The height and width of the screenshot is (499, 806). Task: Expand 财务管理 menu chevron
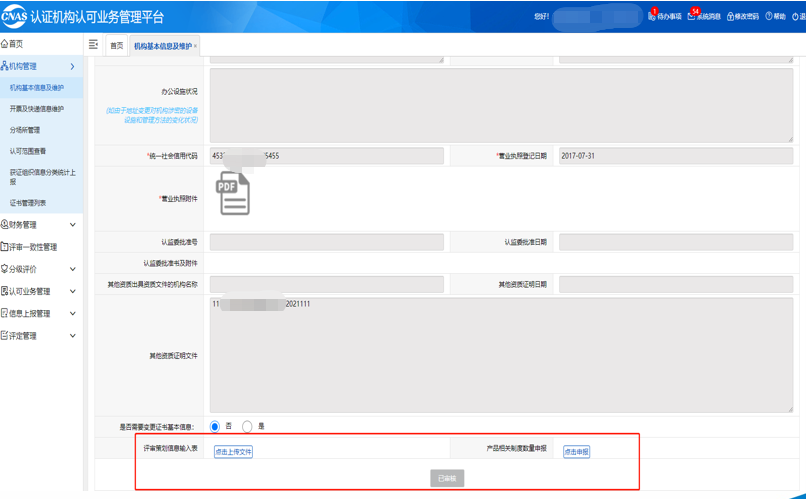(x=72, y=225)
